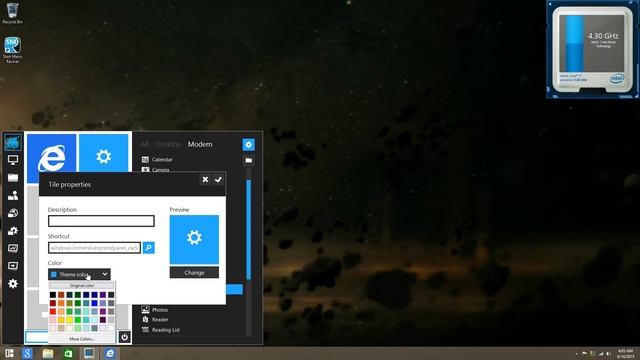The image size is (640, 360).
Task: Click the folder-with-gear icon in the sidebar
Action: [x=13, y=231]
